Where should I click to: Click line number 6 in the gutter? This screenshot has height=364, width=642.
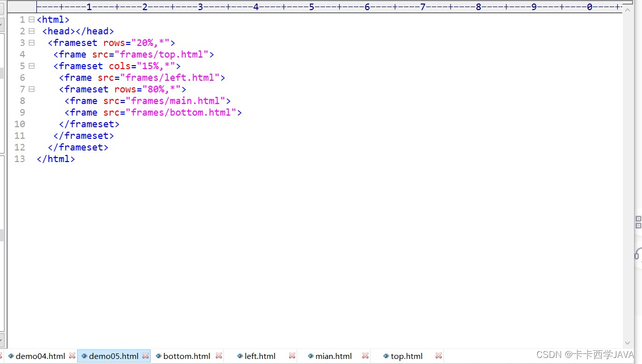click(22, 77)
